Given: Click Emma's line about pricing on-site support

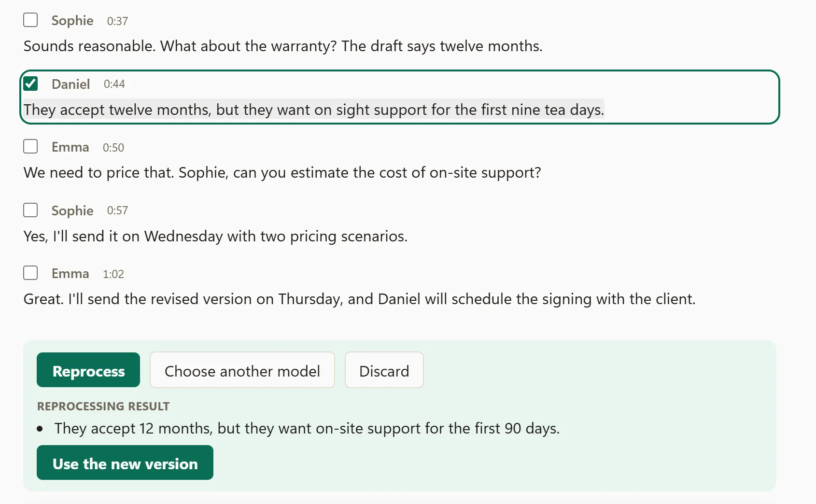Looking at the screenshot, I should (x=282, y=172).
